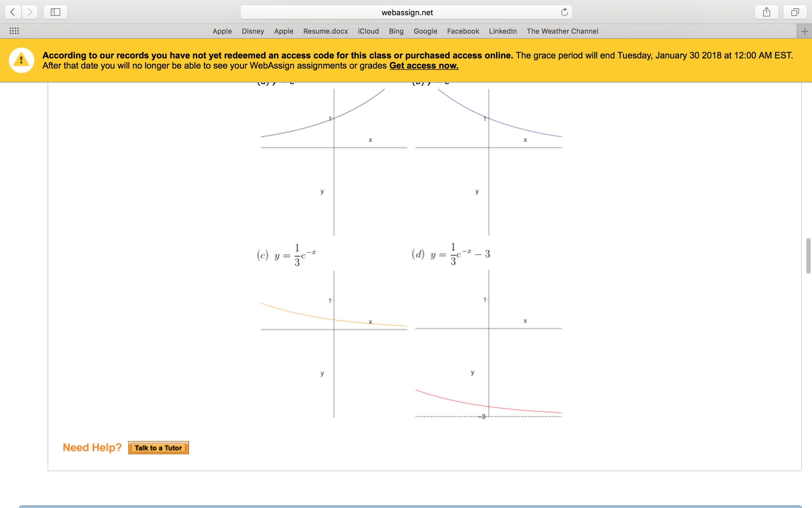Open the Resume.docx bookmark

coord(325,31)
